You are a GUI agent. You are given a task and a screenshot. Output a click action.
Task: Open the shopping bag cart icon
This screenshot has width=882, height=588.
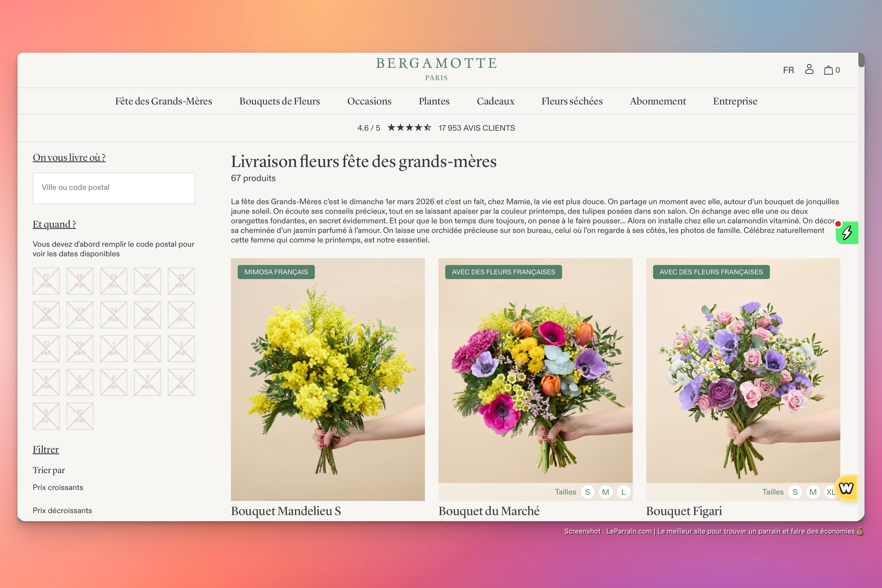click(828, 70)
